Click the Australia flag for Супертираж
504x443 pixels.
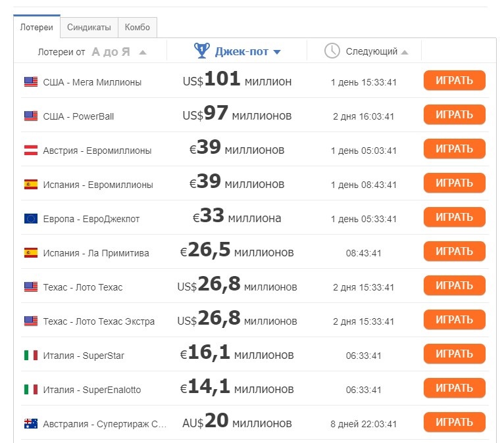(31, 424)
